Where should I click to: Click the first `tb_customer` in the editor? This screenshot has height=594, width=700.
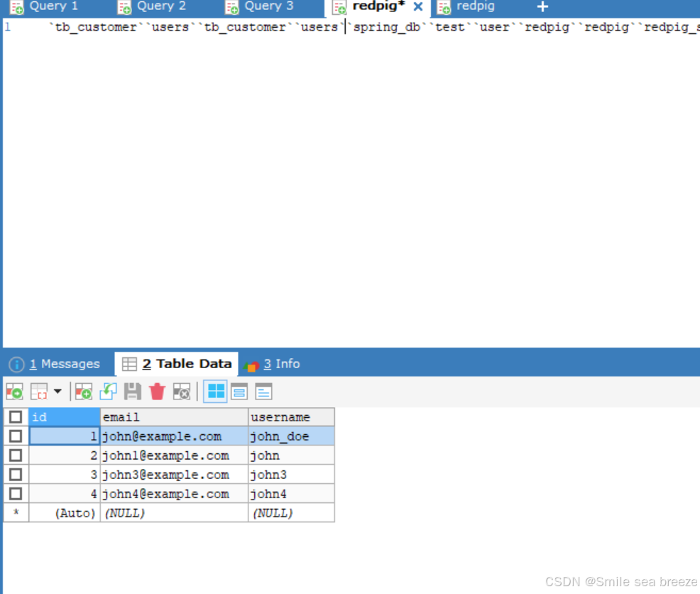96,27
